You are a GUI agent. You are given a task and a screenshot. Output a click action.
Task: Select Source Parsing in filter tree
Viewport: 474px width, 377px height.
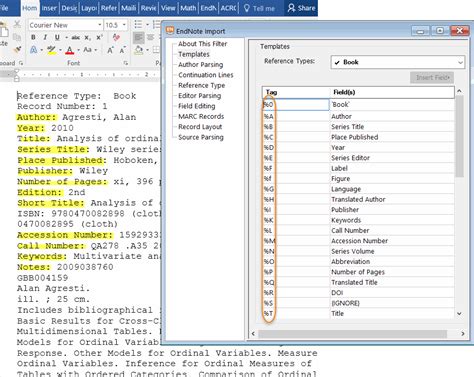pos(201,137)
